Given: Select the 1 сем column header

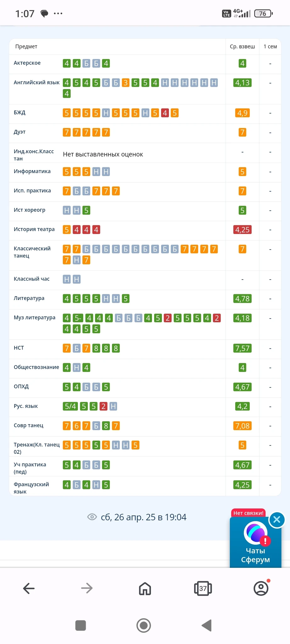Looking at the screenshot, I should (270, 47).
